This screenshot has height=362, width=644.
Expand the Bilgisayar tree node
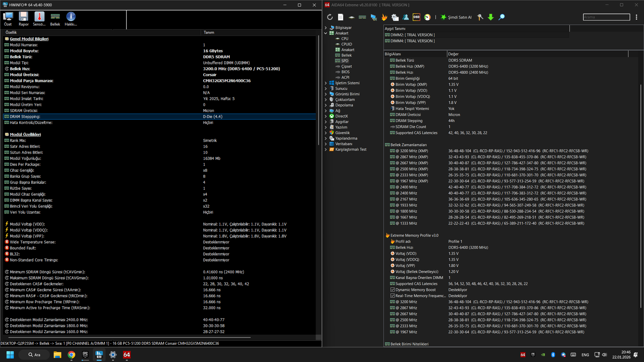tap(326, 28)
